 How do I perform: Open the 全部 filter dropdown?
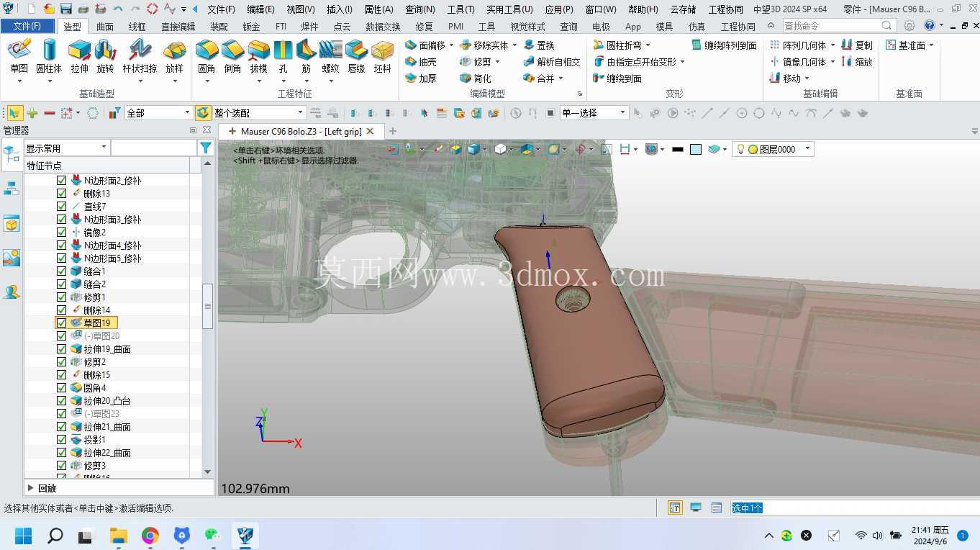click(x=158, y=113)
